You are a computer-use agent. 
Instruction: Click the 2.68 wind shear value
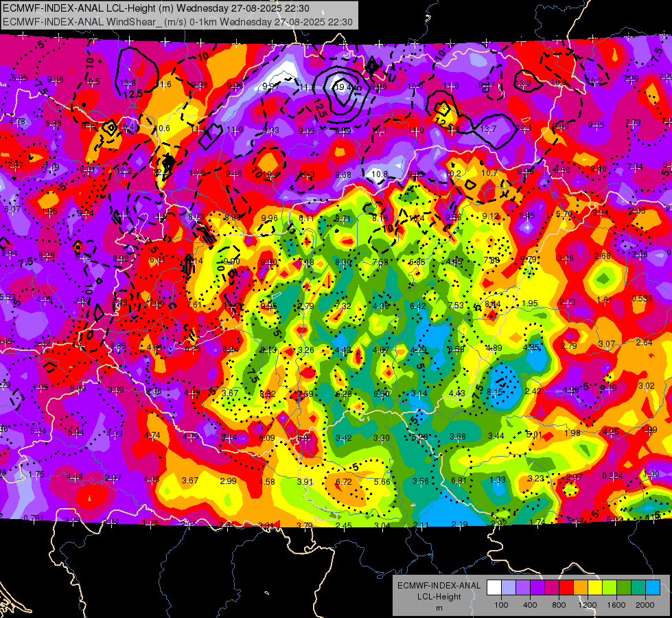(603, 256)
